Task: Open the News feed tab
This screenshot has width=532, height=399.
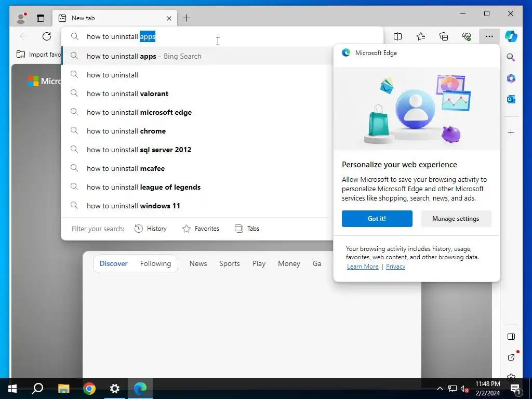Action: pos(198,263)
